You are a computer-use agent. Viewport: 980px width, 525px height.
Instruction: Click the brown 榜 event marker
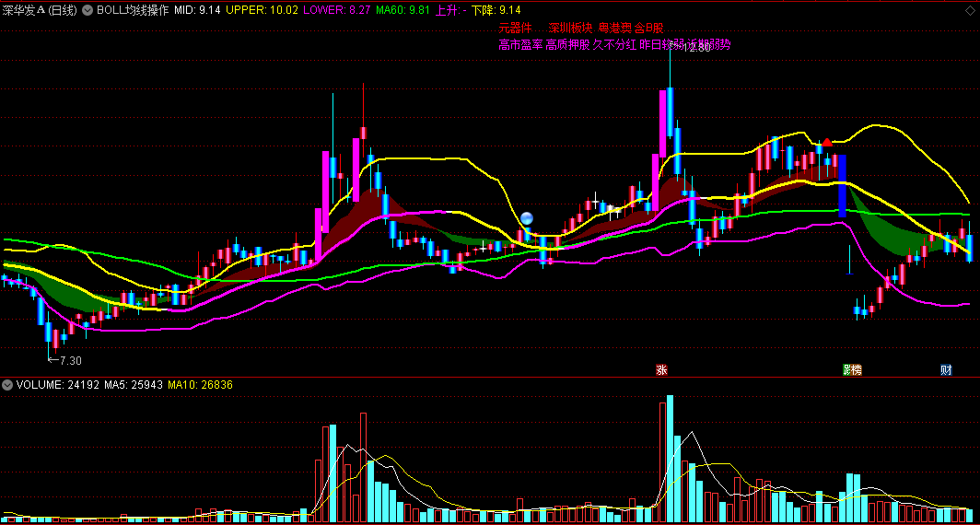point(857,370)
